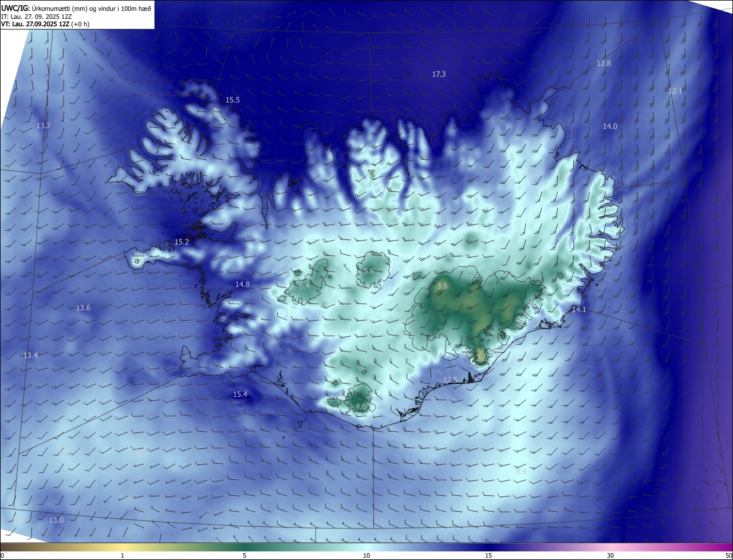Click the 12.8 value on the map
Screen dimensions: 733x560
click(x=604, y=64)
